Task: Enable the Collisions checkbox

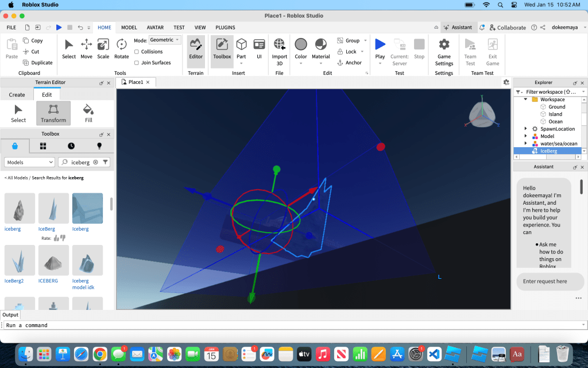Action: click(137, 52)
